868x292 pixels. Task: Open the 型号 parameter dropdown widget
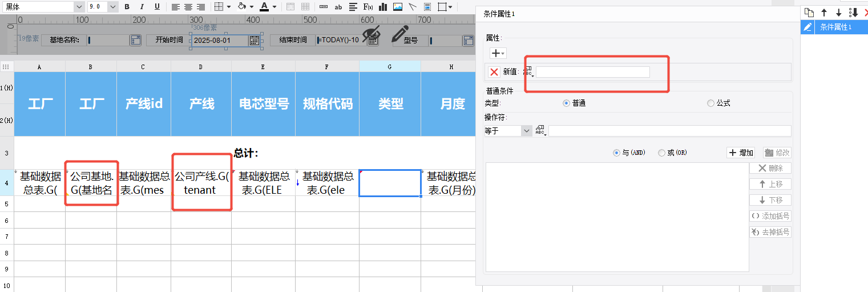click(468, 41)
